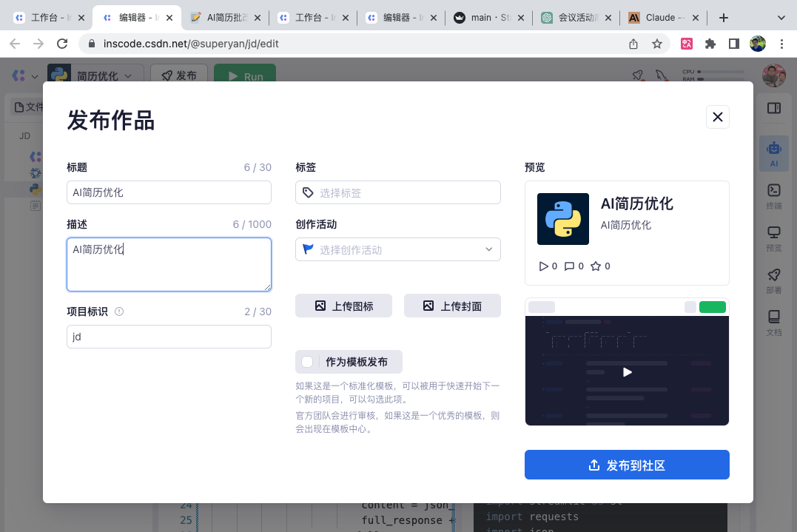Image resolution: width=797 pixels, height=532 pixels.
Task: Open the Chrome three-dot menu
Action: point(781,44)
